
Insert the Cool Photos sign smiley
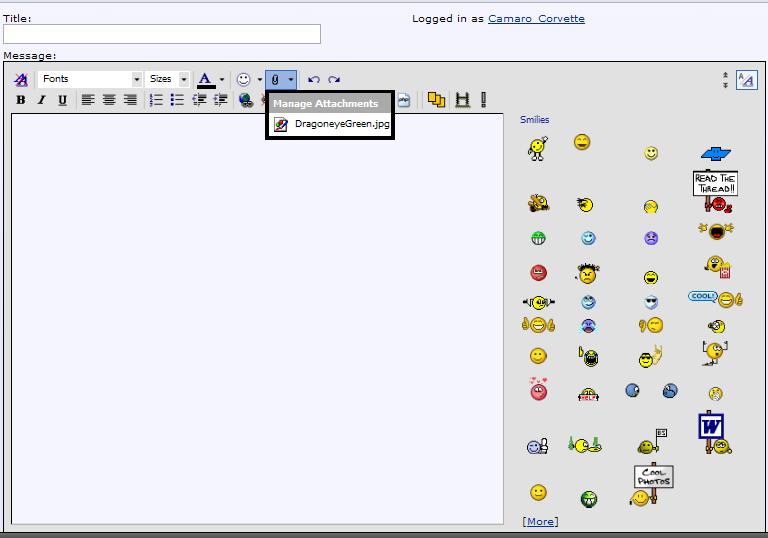(652, 484)
